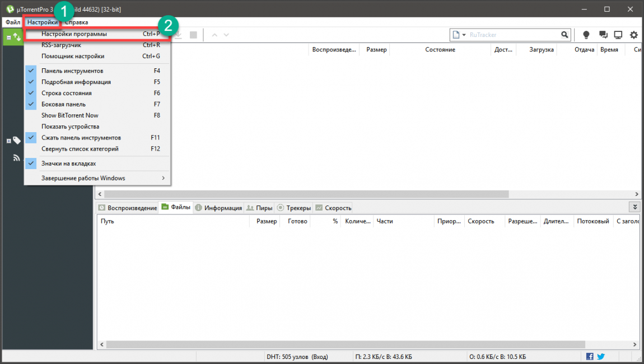The height and width of the screenshot is (364, 644).
Task: Uncheck Панель инструментов in the menu
Action: (72, 71)
